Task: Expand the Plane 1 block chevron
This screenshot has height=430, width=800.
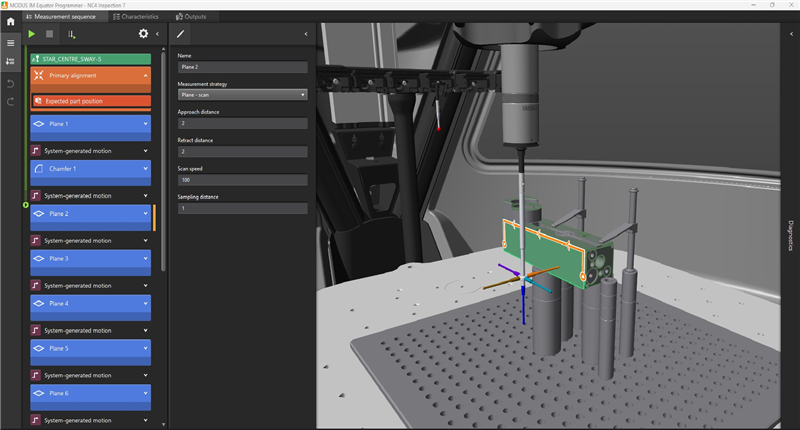Action: [x=147, y=124]
